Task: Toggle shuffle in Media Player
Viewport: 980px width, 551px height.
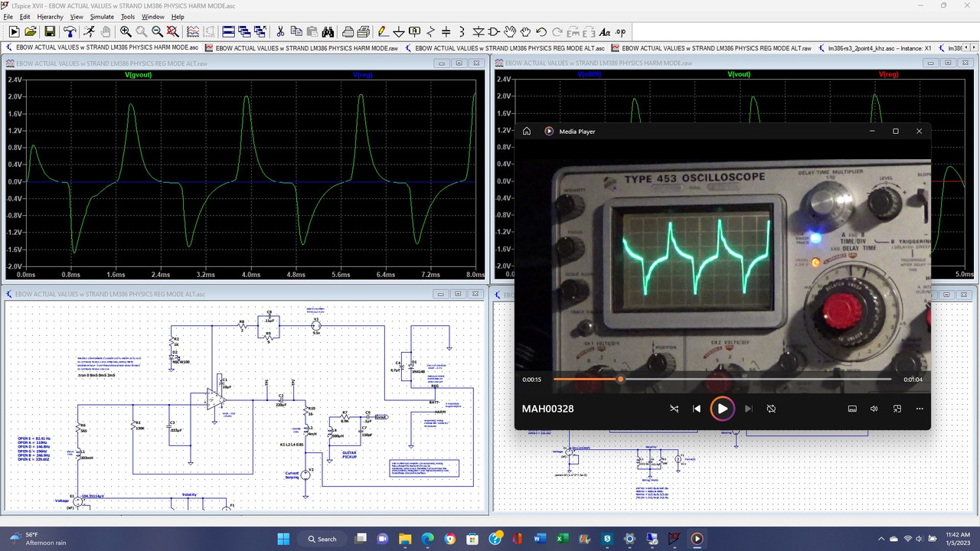Action: (675, 409)
